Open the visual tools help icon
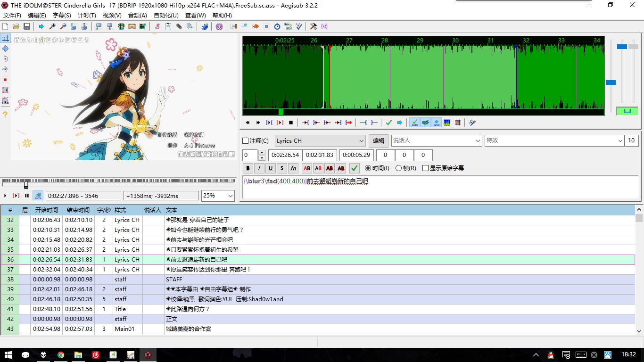The width and height of the screenshot is (644, 362). pos(5,115)
